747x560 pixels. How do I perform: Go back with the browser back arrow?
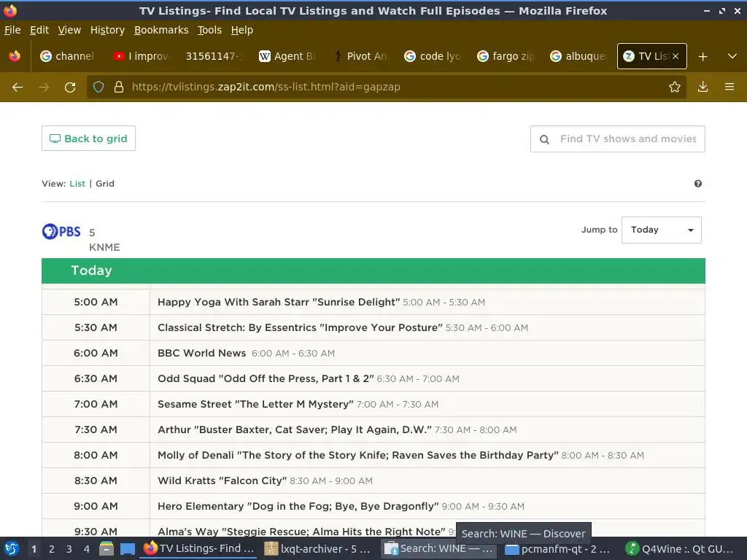[18, 87]
